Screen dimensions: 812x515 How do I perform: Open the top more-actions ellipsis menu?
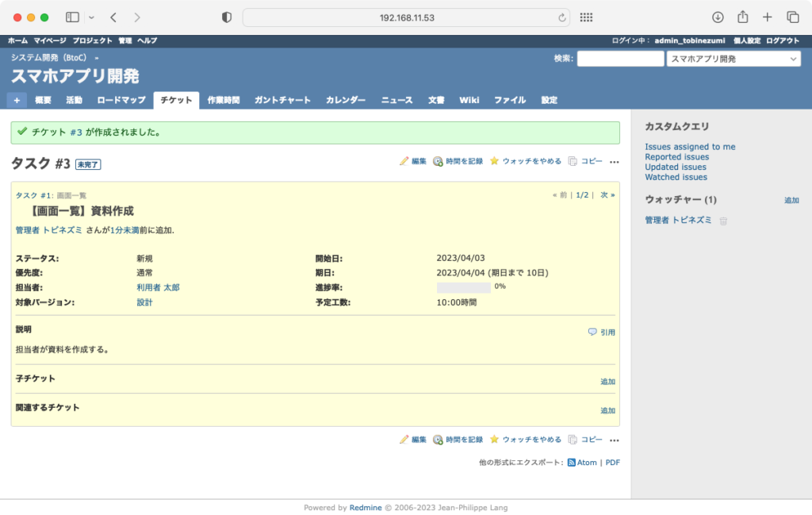click(615, 162)
